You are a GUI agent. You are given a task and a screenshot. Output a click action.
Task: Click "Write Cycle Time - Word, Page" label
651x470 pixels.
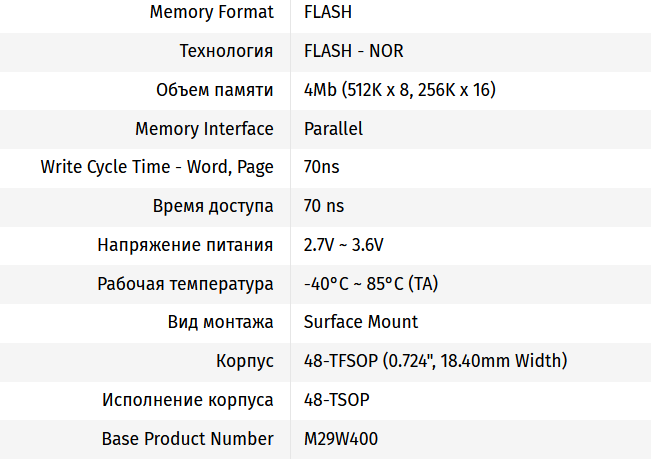(x=157, y=167)
